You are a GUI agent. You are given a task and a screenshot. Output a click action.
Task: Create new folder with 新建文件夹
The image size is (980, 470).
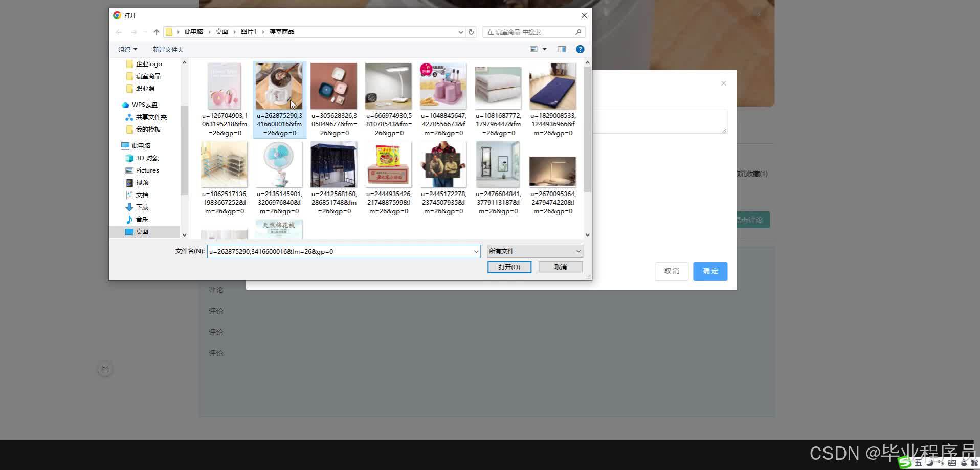(168, 49)
